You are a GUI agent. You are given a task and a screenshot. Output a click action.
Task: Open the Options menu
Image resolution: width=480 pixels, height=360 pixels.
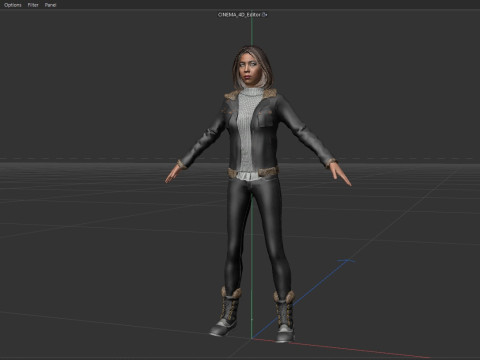coord(13,5)
